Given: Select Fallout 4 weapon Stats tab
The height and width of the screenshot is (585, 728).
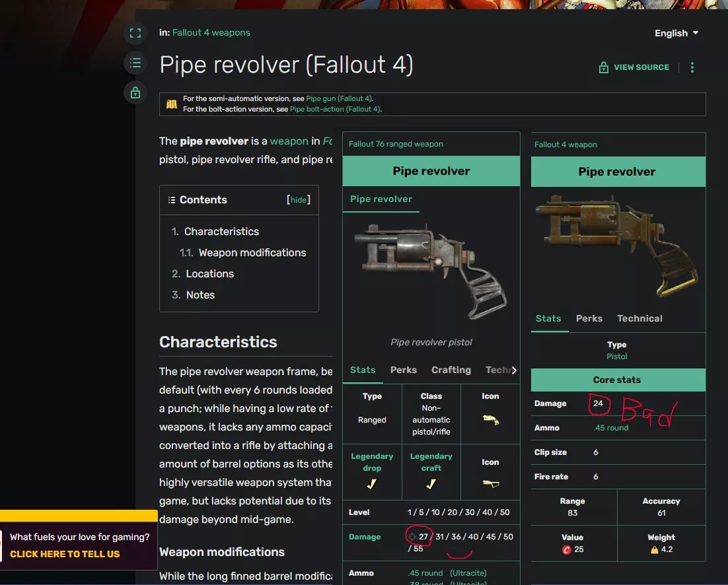Looking at the screenshot, I should 548,318.
